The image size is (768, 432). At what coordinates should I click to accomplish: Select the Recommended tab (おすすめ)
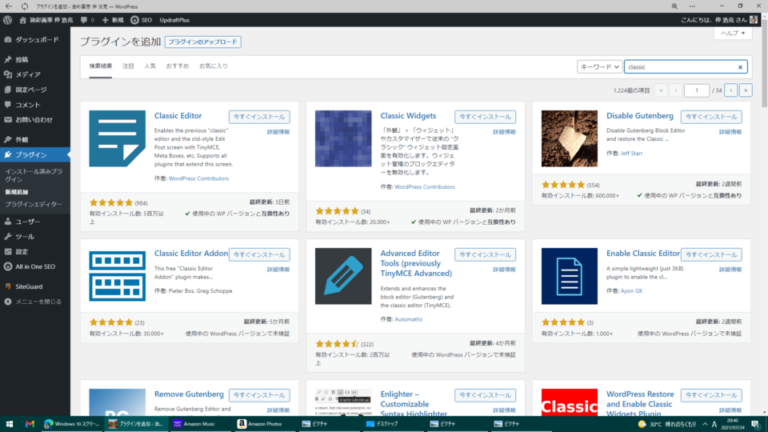pos(177,66)
